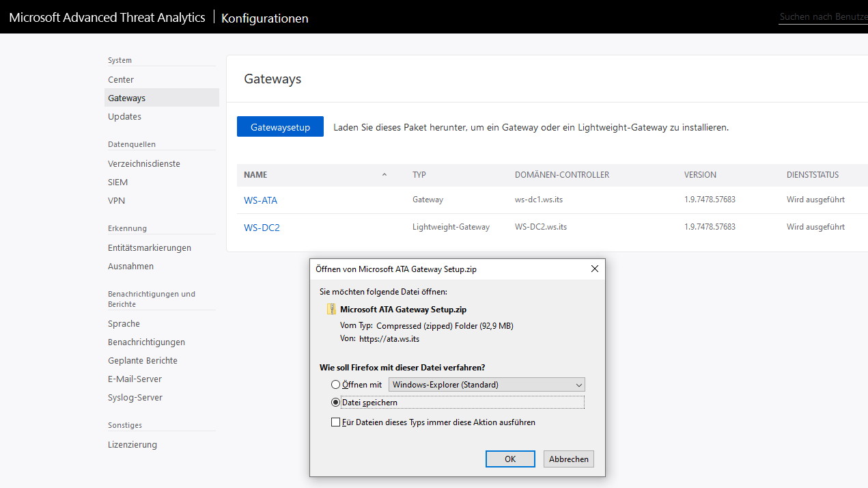Sort by the TYP column header
The width and height of the screenshot is (868, 488).
coord(419,175)
